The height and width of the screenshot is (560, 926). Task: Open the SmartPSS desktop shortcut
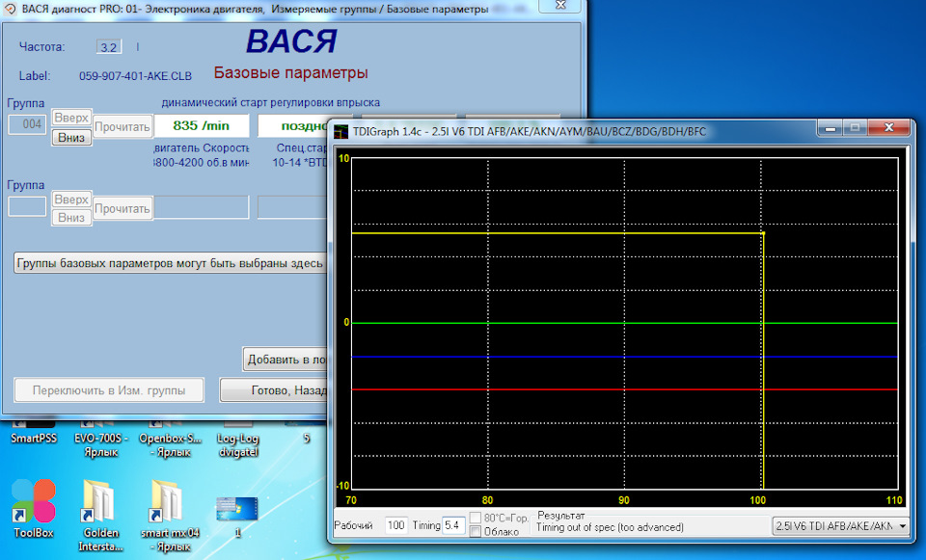coord(34,431)
